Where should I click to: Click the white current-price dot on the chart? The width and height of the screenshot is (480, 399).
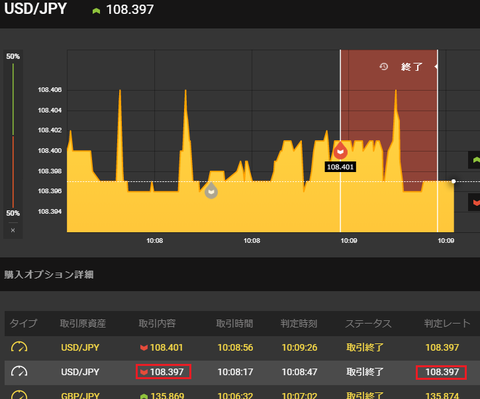coord(454,181)
